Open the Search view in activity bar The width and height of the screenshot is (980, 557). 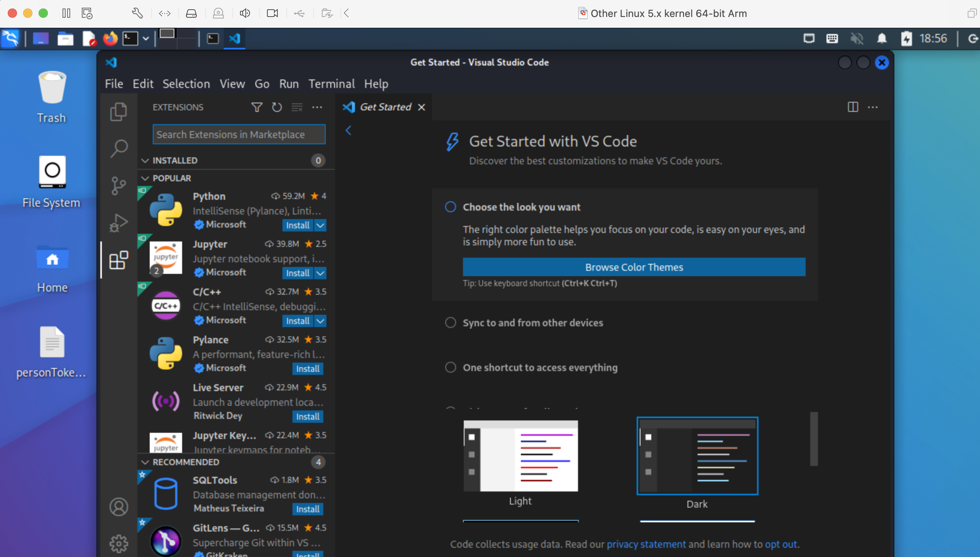coord(118,149)
